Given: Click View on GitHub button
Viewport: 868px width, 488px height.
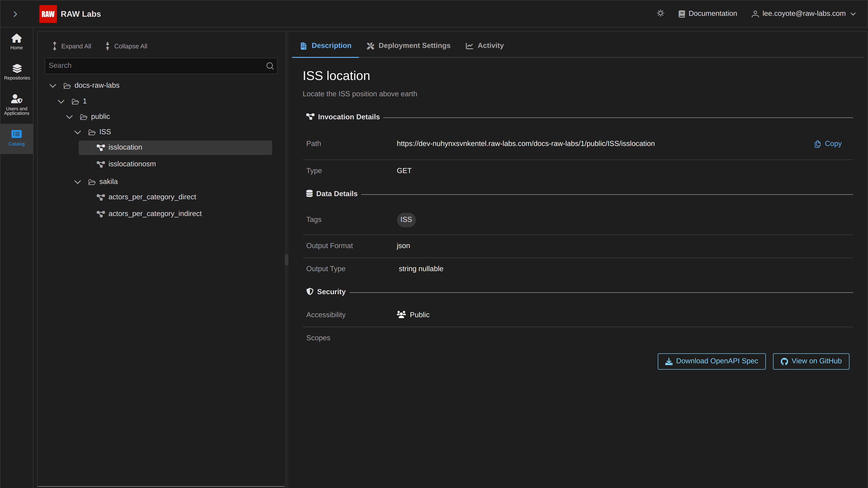Looking at the screenshot, I should click(x=811, y=361).
